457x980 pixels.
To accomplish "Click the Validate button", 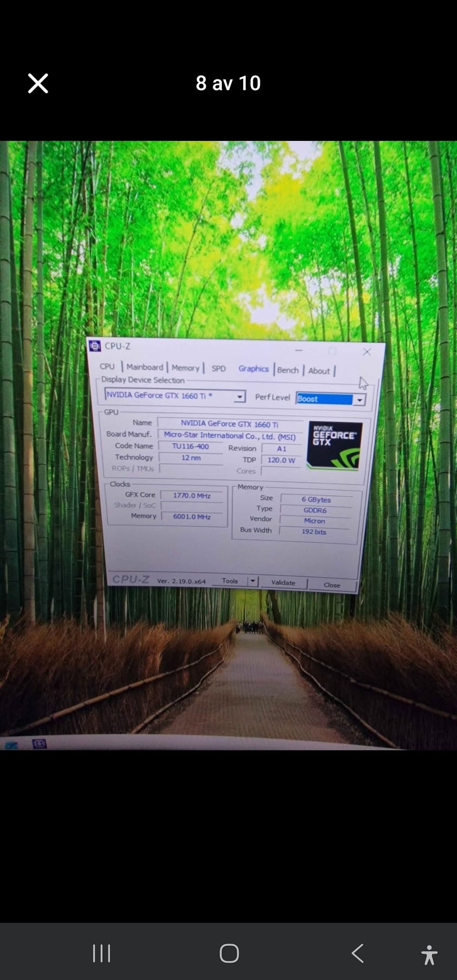I will click(283, 583).
